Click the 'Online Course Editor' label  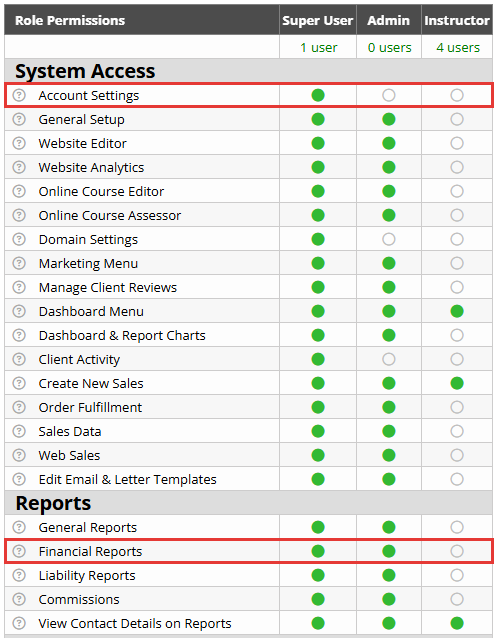101,191
